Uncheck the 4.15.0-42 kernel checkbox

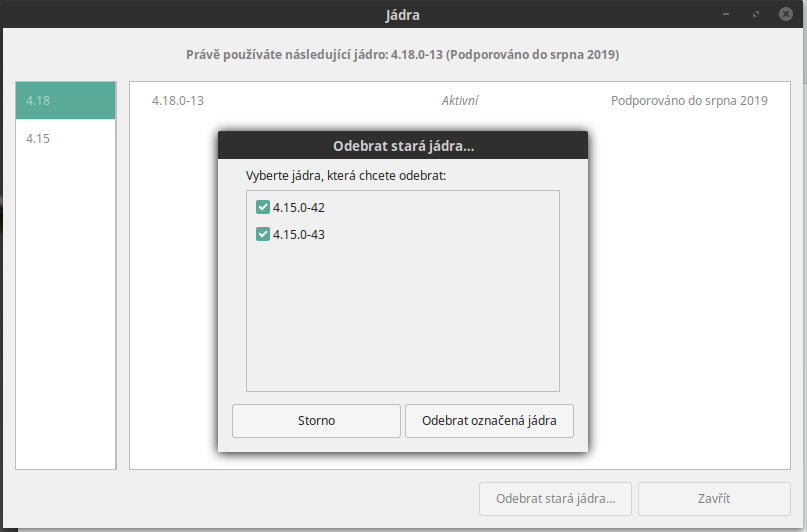[262, 207]
